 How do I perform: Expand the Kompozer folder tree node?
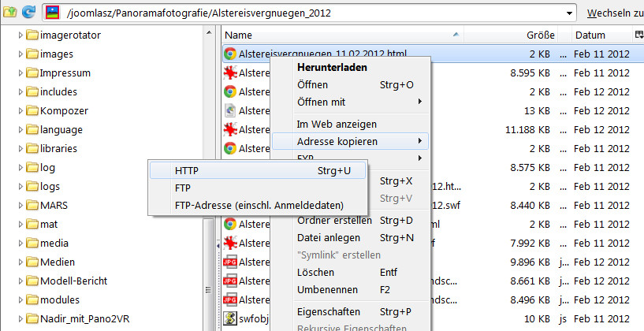coord(20,111)
